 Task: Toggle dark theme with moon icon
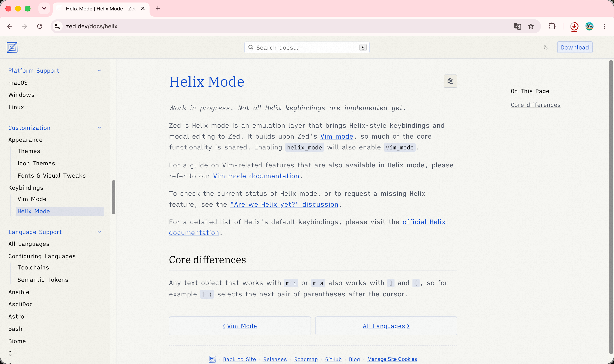546,47
